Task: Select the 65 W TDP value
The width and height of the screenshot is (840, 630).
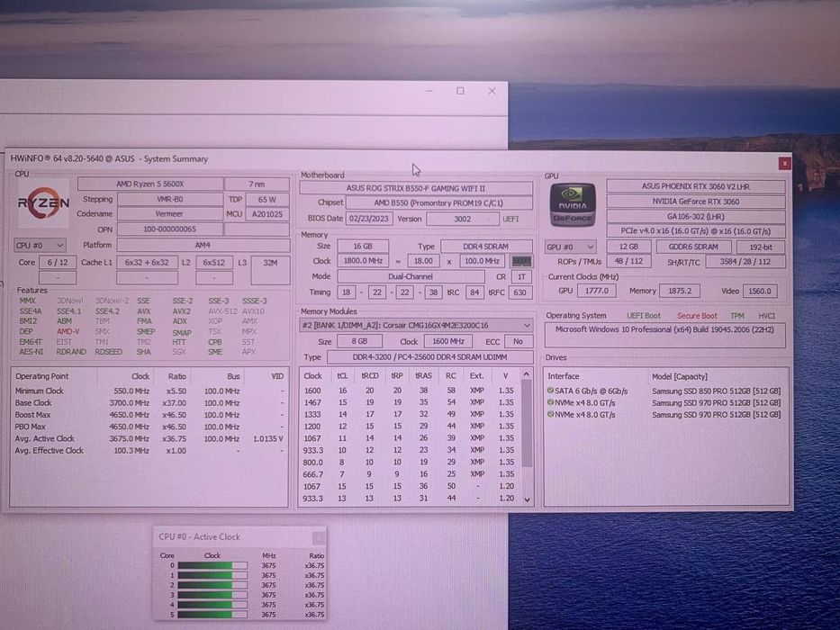Action: (266, 199)
